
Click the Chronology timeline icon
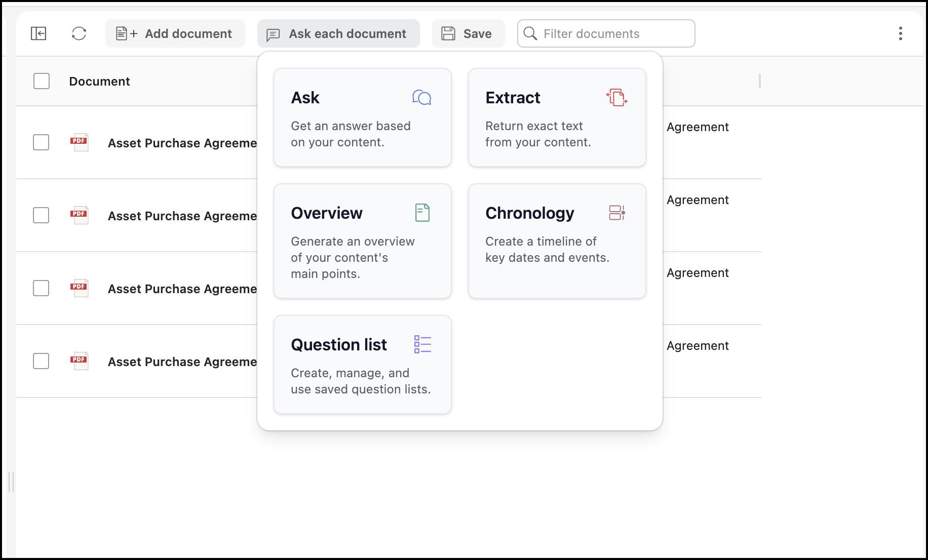pos(617,213)
